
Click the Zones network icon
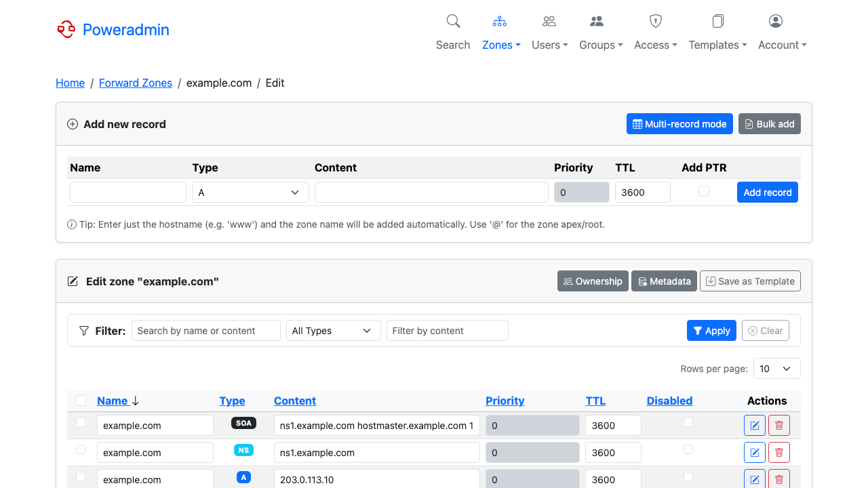pyautogui.click(x=500, y=21)
